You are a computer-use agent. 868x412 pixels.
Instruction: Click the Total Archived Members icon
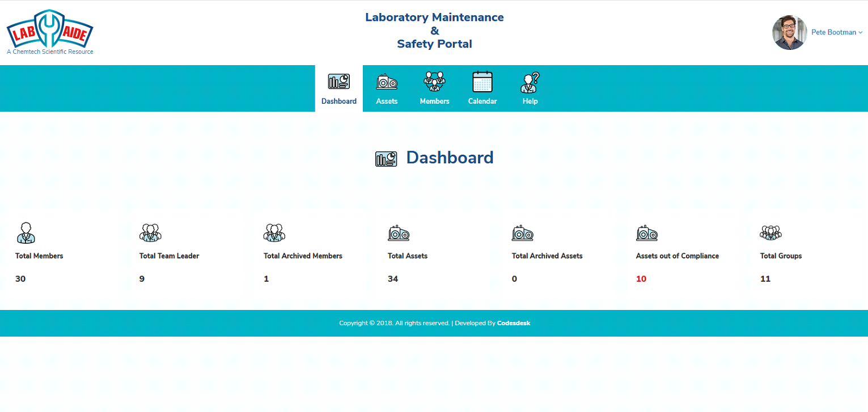tap(274, 232)
